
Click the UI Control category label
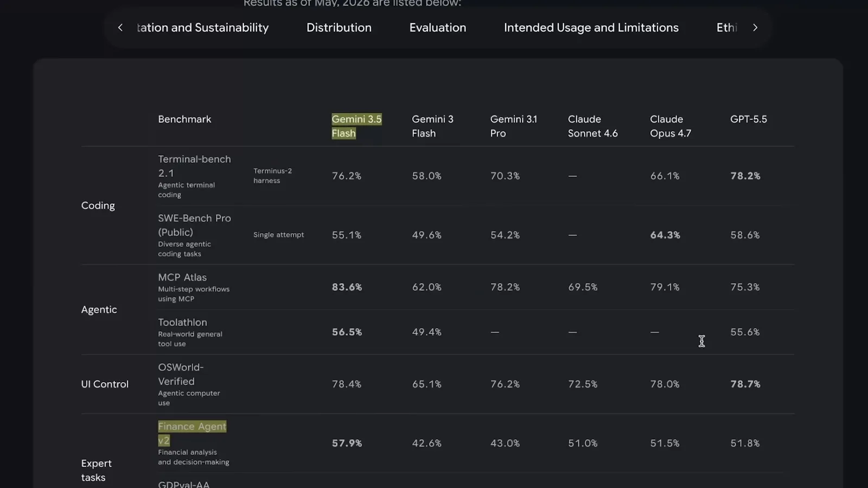[x=105, y=384]
